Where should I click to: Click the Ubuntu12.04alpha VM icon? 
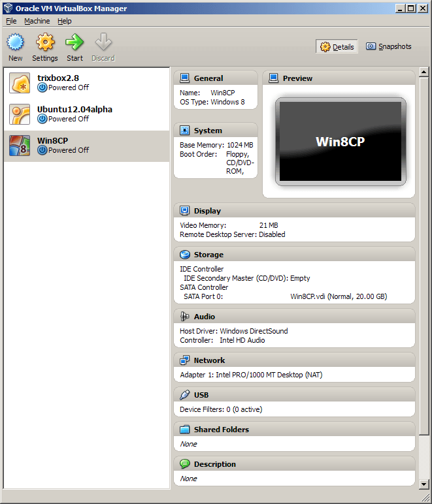(x=20, y=114)
